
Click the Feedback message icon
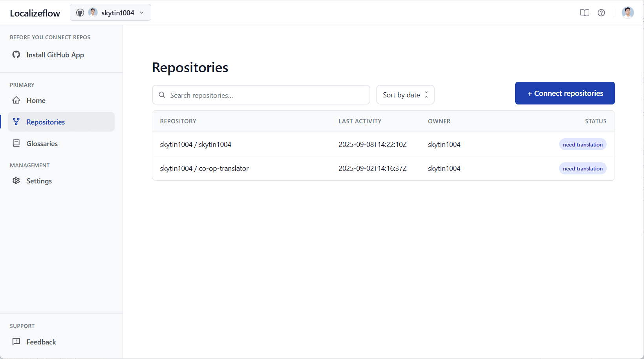tap(16, 342)
